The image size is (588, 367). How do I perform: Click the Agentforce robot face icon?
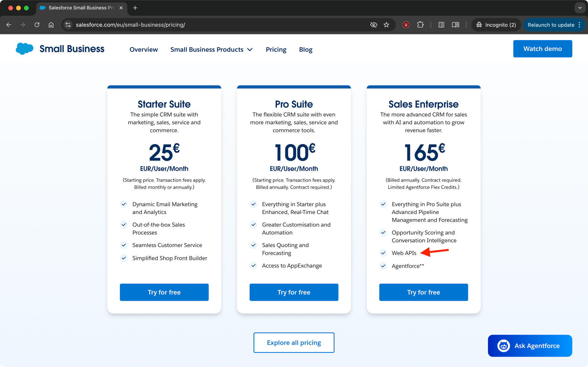(x=504, y=346)
